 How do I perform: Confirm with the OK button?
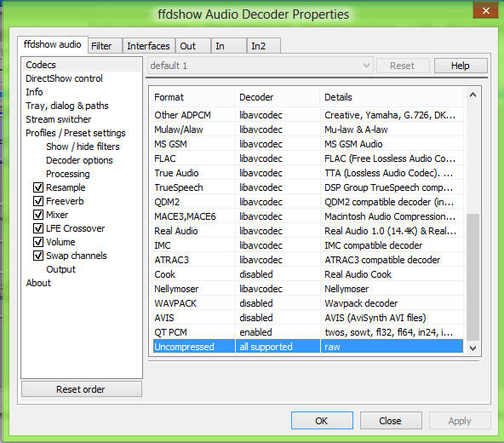point(322,421)
